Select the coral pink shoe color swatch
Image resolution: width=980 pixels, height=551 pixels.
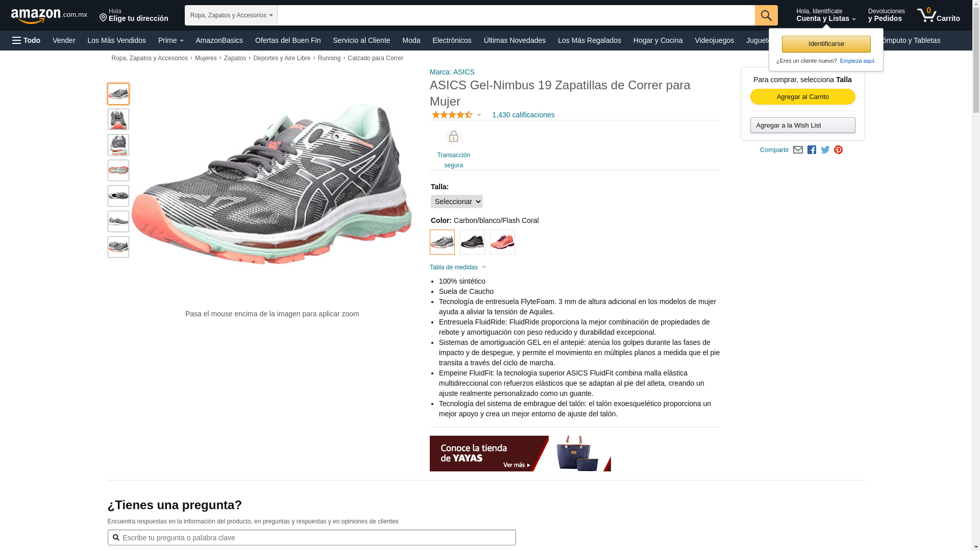click(x=502, y=242)
